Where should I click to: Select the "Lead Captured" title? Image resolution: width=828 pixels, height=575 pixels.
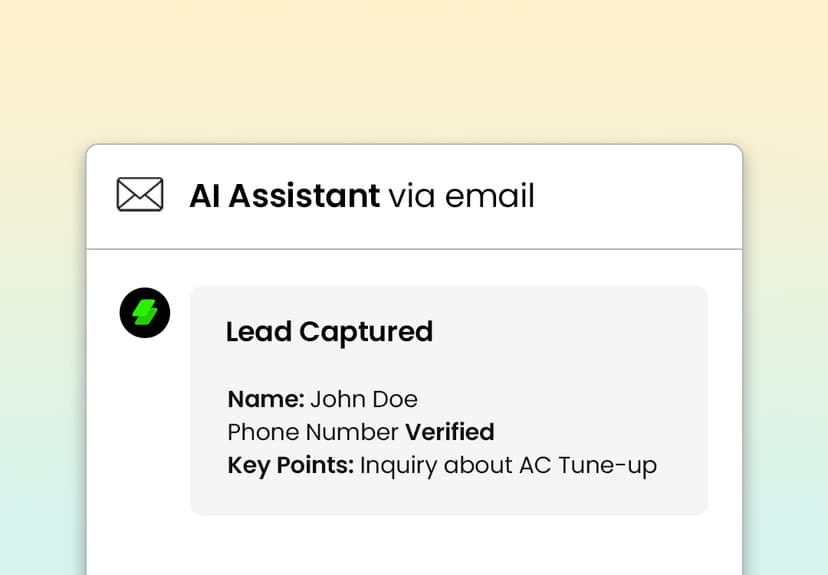[329, 332]
